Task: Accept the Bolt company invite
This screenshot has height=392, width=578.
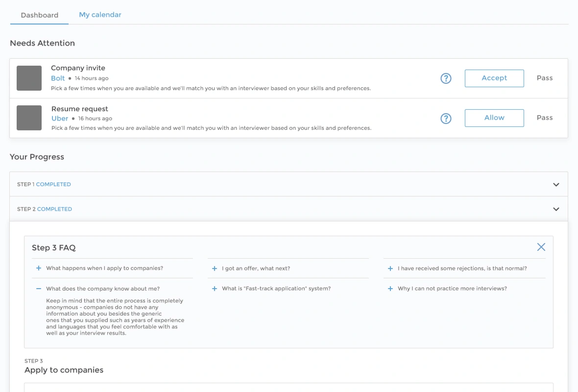Action: tap(494, 78)
